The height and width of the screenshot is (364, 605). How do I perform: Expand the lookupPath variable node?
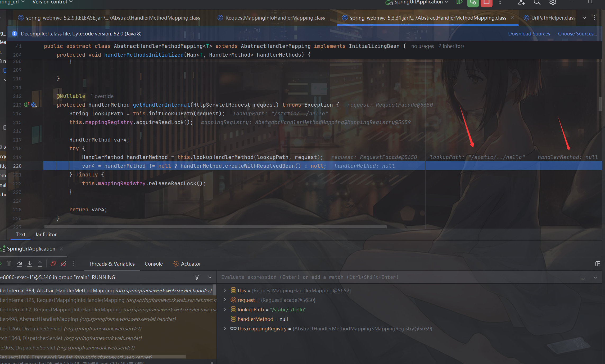pos(225,309)
